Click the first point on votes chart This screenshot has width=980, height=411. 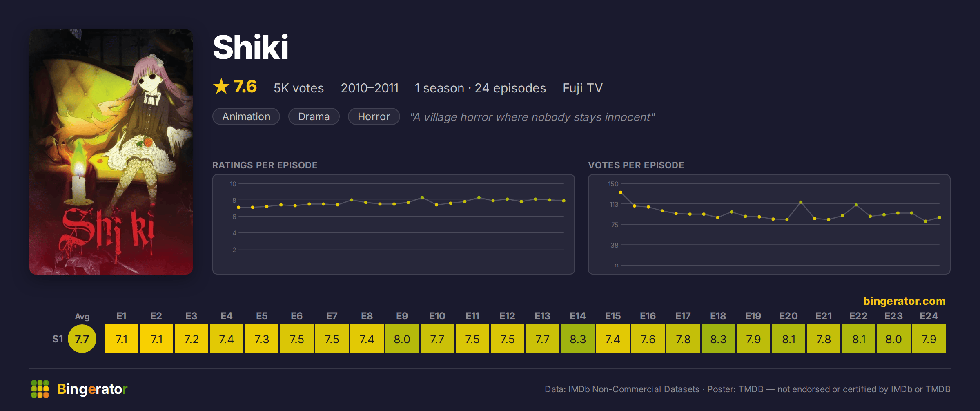621,192
